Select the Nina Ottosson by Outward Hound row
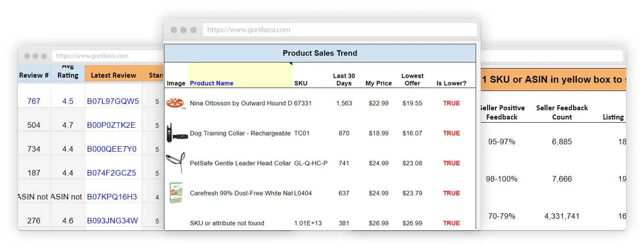Screen dimensions: 644x250 (x=320, y=103)
